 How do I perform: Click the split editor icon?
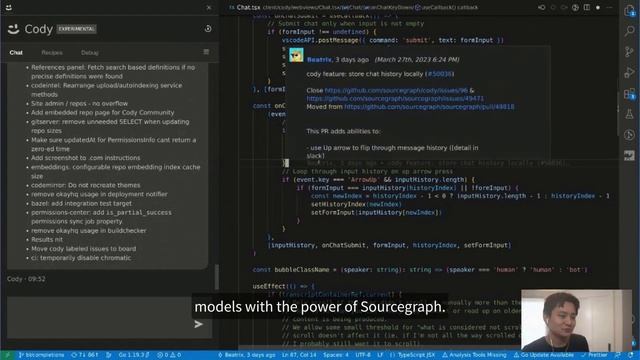click(587, 7)
